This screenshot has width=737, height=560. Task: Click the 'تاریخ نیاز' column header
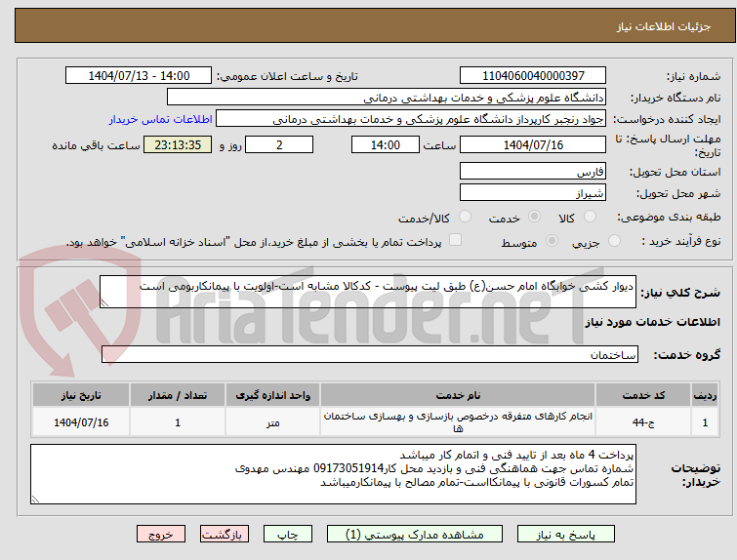[81, 395]
